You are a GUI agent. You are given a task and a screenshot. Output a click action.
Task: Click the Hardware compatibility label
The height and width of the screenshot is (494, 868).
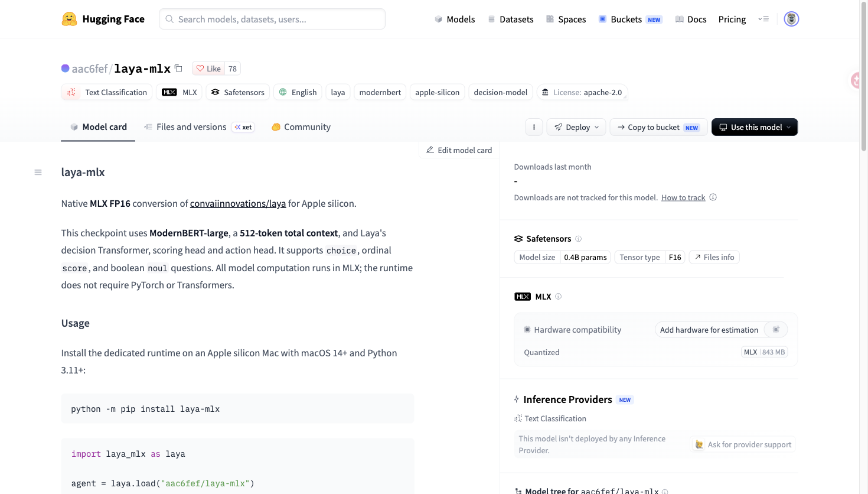pyautogui.click(x=577, y=330)
